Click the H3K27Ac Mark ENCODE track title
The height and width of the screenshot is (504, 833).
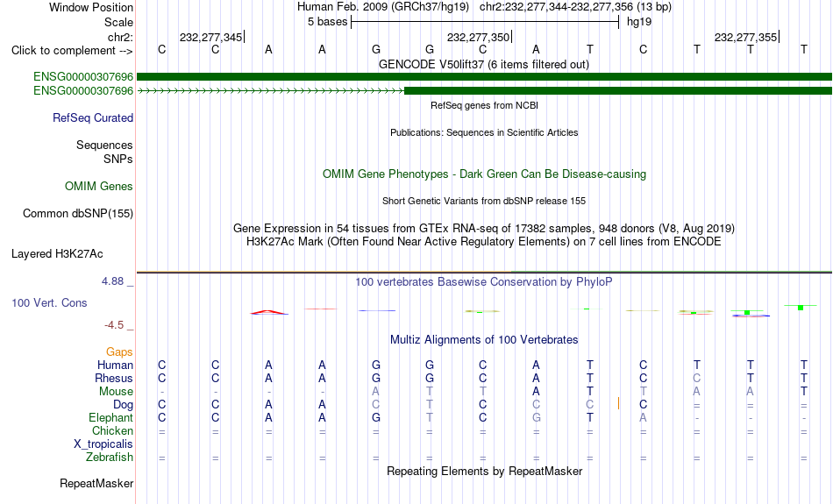tap(484, 242)
